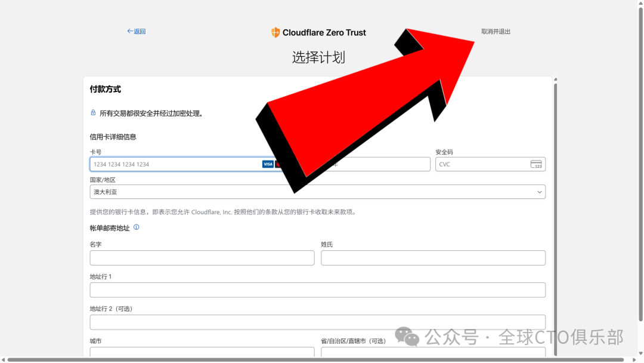The height and width of the screenshot is (363, 644).
Task: Click into the 名字 first name field
Action: [x=202, y=258]
